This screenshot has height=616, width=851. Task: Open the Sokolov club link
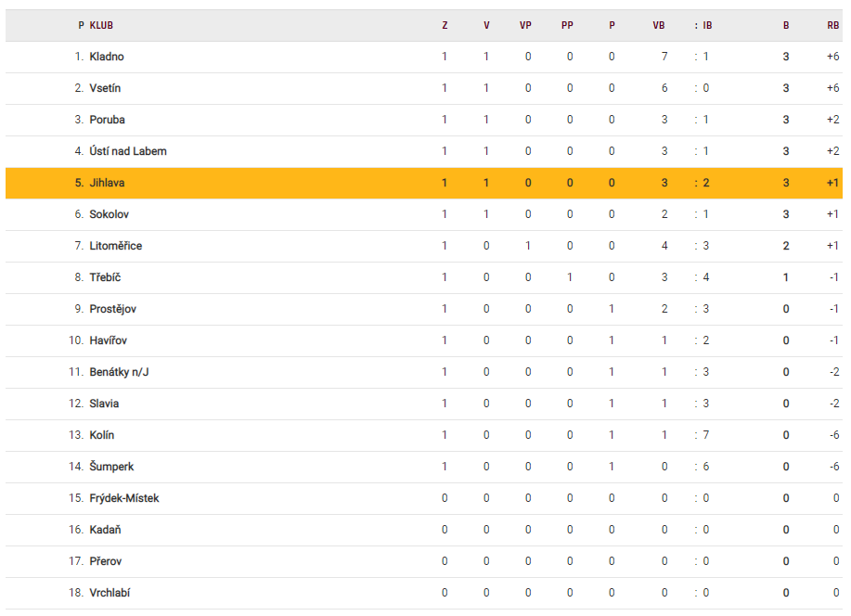[x=109, y=214]
